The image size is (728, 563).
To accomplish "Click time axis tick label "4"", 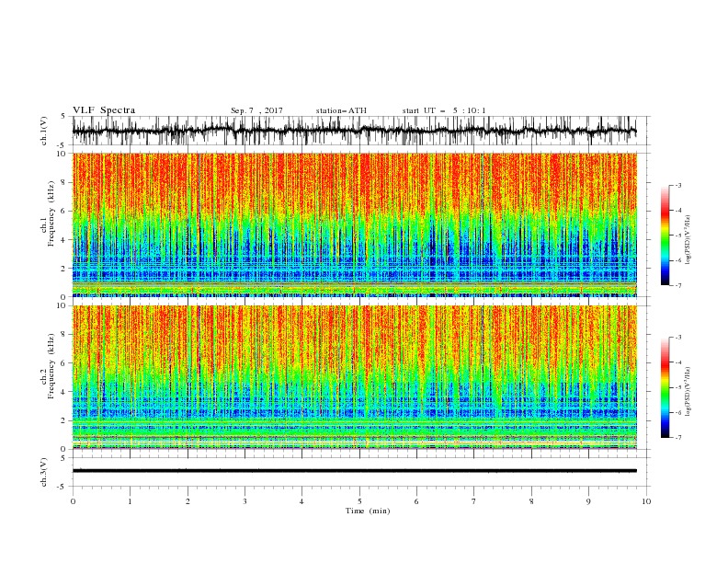I will click(301, 501).
